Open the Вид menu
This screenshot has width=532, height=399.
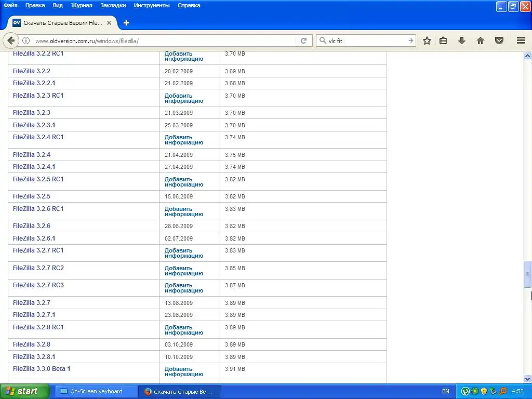pos(58,5)
